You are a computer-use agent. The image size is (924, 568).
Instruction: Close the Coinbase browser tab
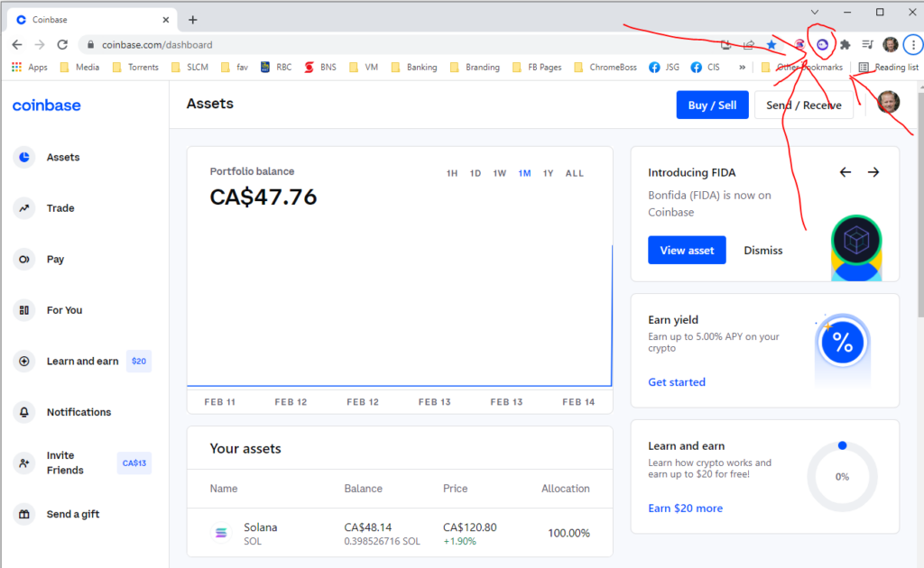pyautogui.click(x=166, y=20)
